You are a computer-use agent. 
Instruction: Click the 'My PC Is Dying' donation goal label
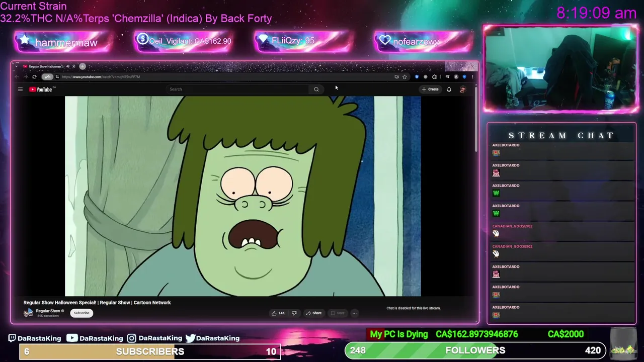coord(399,334)
